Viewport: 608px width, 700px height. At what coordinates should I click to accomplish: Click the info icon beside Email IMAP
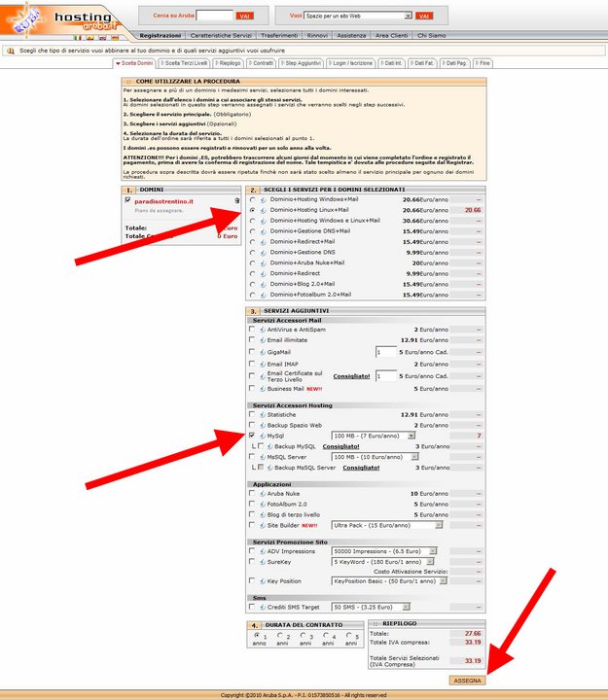tap(263, 365)
